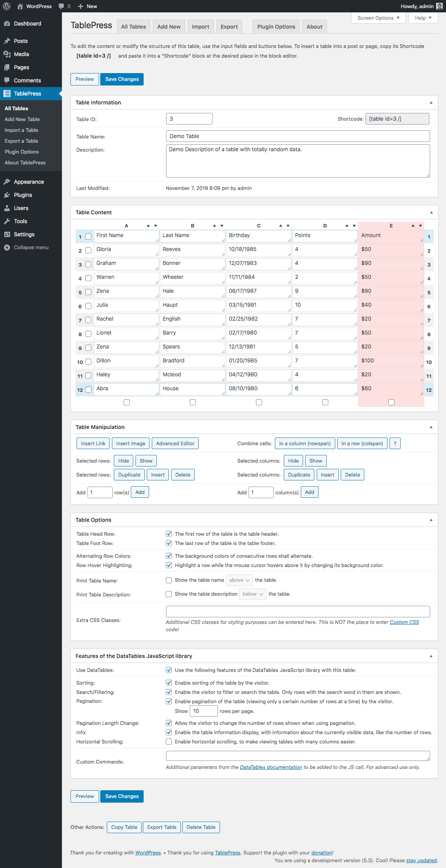
Task: Click the top Save Changes button
Action: point(122,79)
